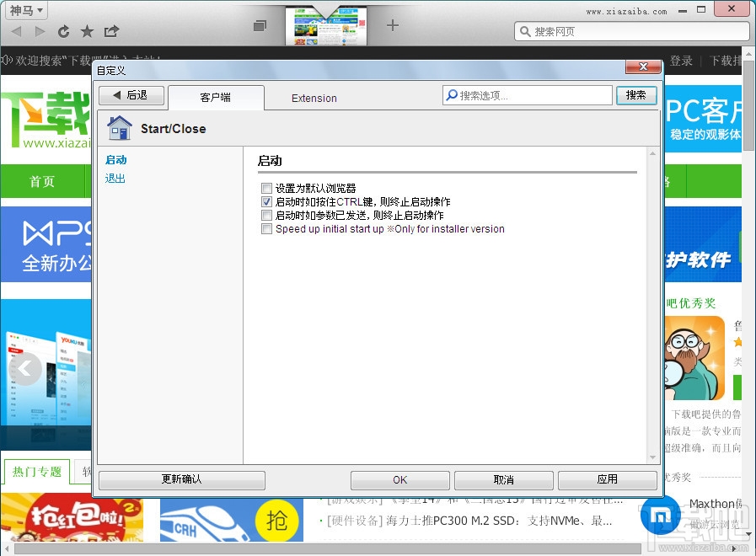Open the tab thumbnails panel icon
This screenshot has width=756, height=556.
[x=260, y=26]
